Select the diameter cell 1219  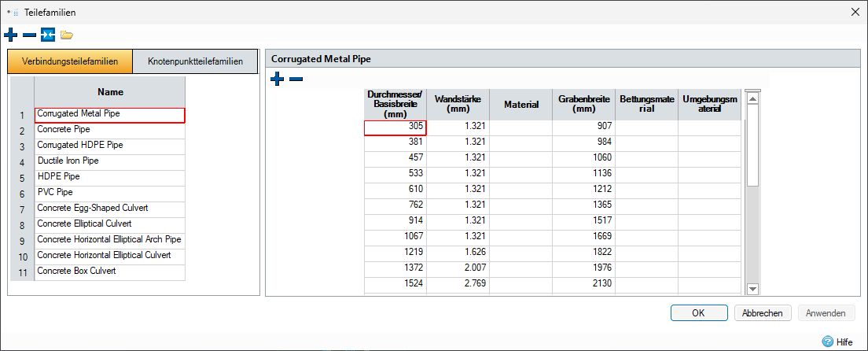395,253
